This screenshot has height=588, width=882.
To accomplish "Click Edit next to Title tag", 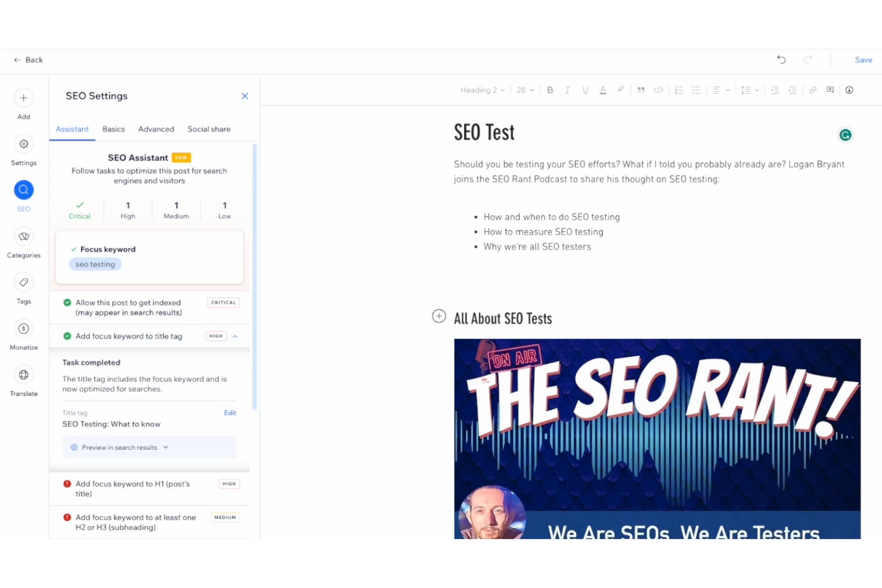I will click(x=230, y=412).
